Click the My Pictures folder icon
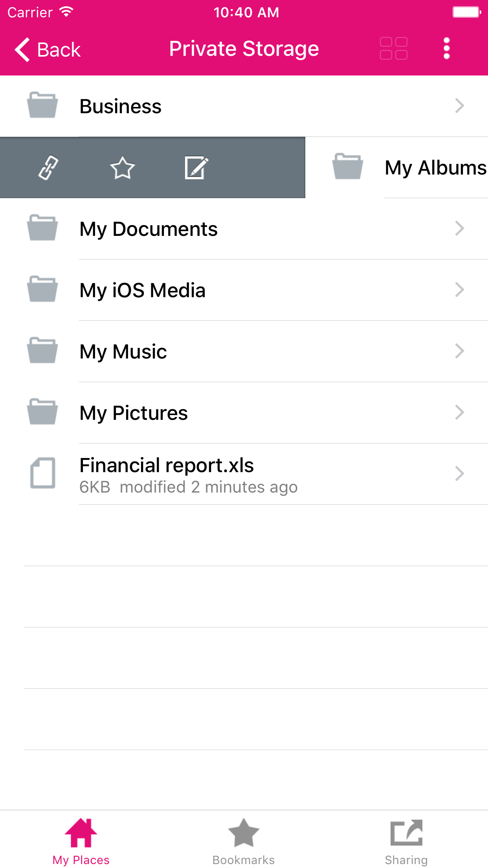The height and width of the screenshot is (868, 488). (42, 412)
